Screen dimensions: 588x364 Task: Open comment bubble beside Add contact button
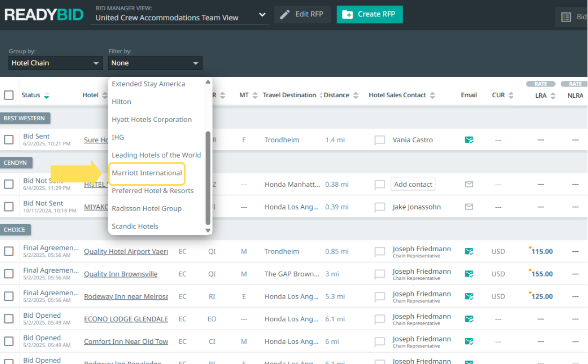[x=380, y=184]
